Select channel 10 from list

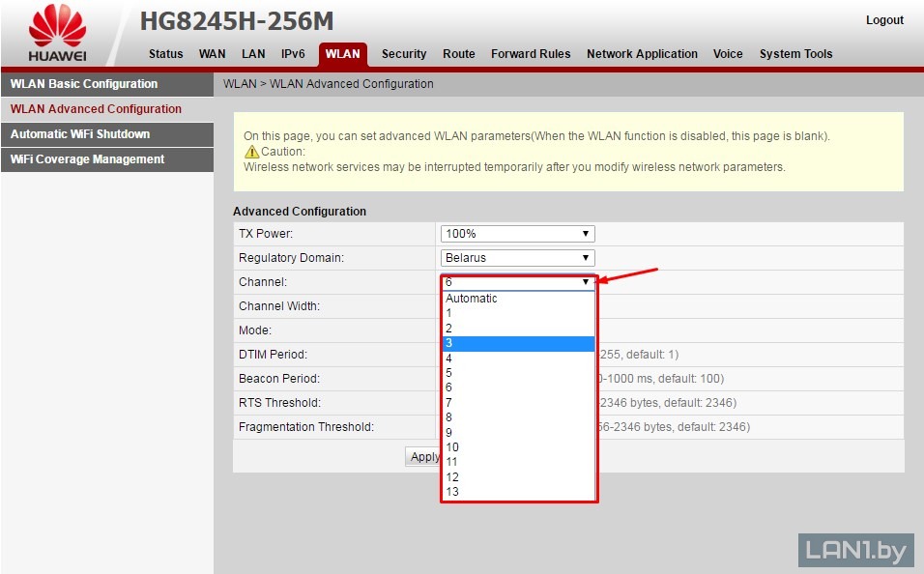point(519,447)
